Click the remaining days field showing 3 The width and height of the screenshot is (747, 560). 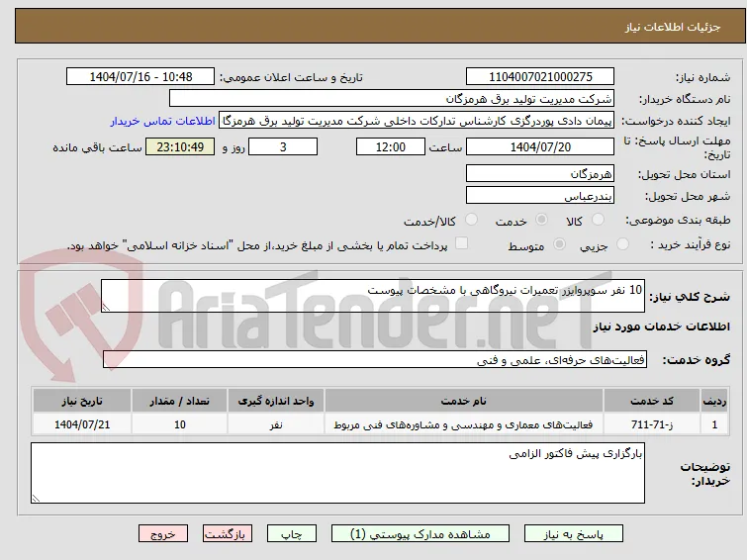(283, 146)
